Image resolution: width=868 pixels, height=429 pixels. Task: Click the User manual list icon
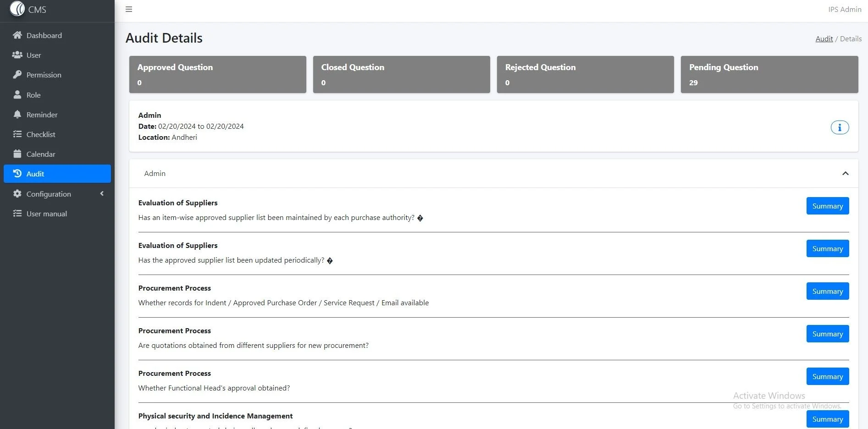point(17,214)
